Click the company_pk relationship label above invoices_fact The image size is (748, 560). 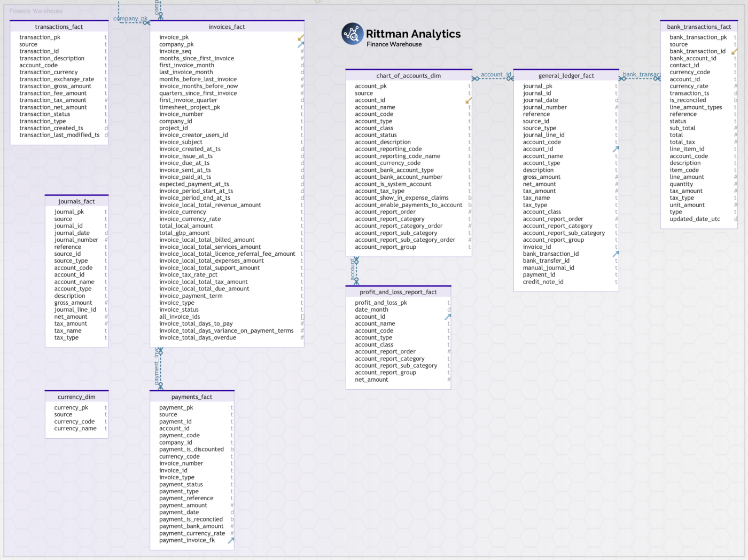130,19
